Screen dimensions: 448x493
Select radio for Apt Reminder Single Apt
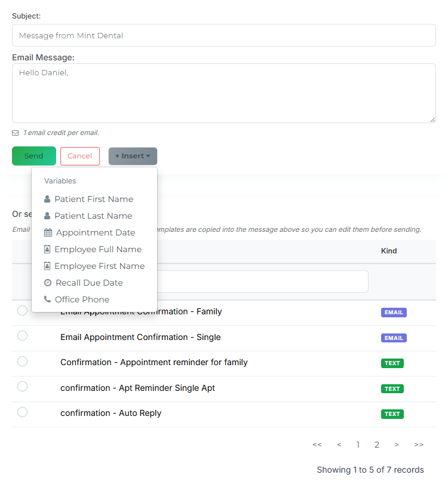click(x=22, y=387)
